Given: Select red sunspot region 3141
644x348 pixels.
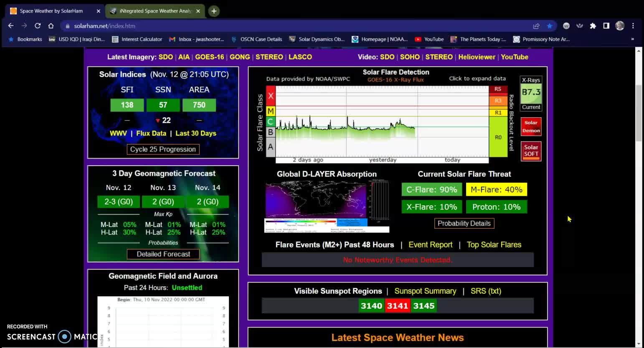Looking at the screenshot, I should 397,306.
